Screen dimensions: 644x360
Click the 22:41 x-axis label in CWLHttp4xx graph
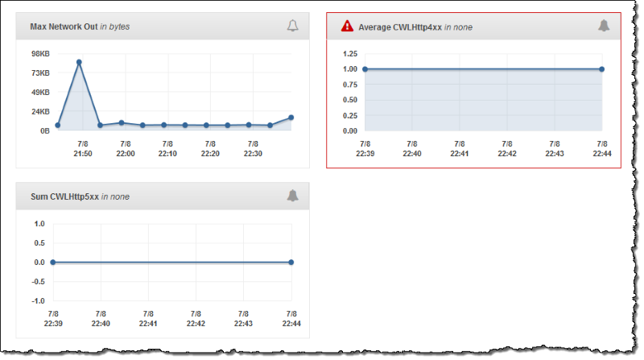coord(459,148)
